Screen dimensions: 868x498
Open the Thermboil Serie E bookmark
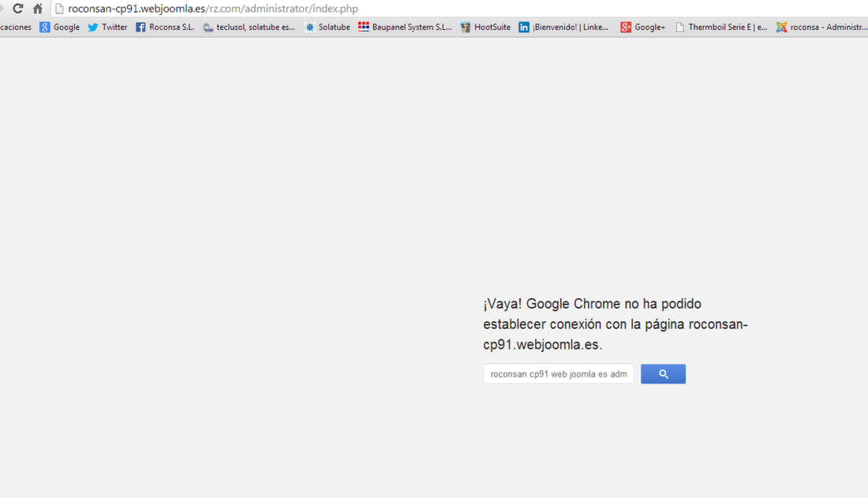click(721, 27)
